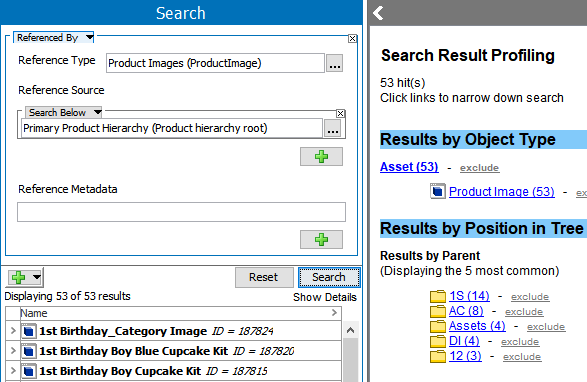The width and height of the screenshot is (587, 382).
Task: Expand the 1st Birthday_Category Image row
Action: (x=13, y=331)
